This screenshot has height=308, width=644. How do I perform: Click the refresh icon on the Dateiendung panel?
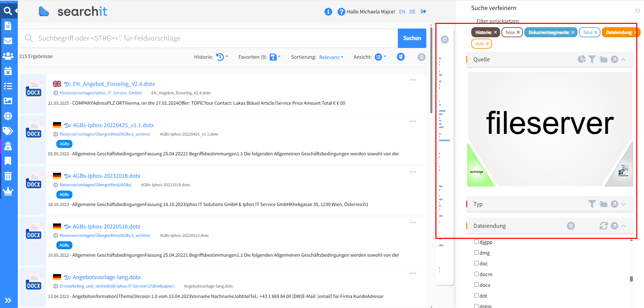(604, 226)
